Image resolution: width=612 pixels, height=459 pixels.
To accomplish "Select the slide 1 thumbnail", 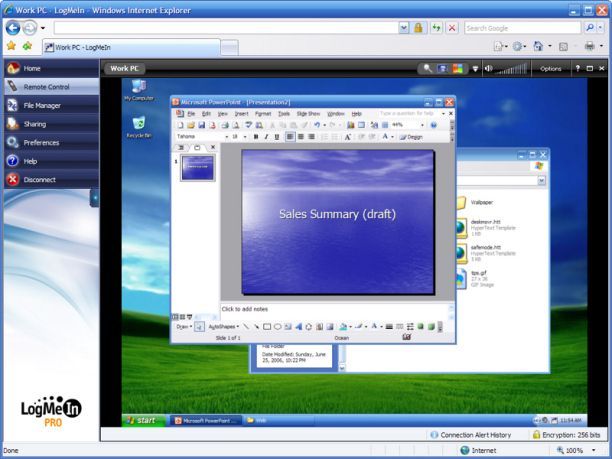I will click(198, 168).
